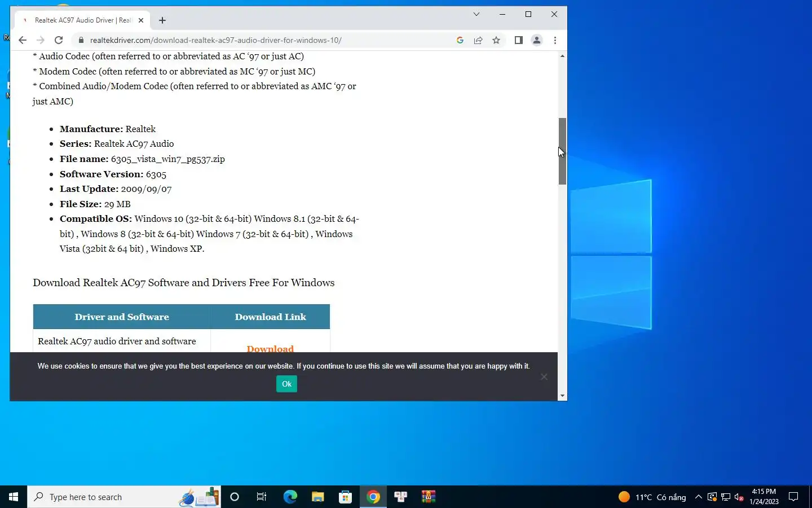This screenshot has width=812, height=508.
Task: Click the file name 6305_vista_win7_pg537.zip text
Action: (168, 159)
